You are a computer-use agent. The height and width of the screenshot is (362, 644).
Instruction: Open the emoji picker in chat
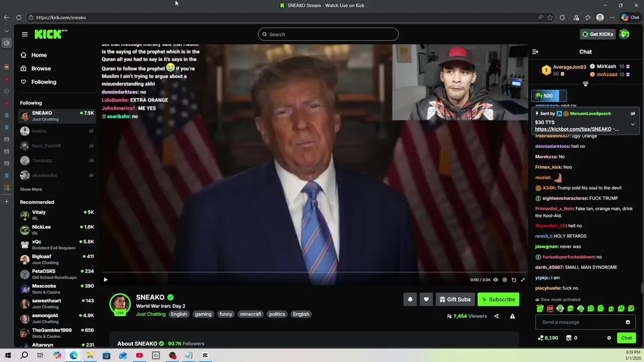628,322
